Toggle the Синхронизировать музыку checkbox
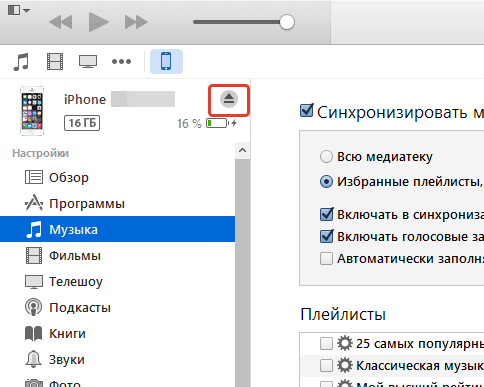The image size is (484, 387). click(x=307, y=111)
